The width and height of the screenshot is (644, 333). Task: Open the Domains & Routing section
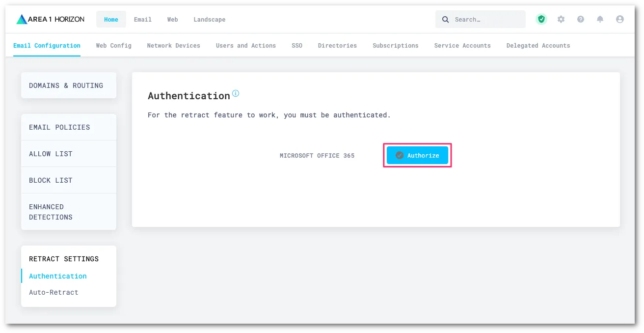(x=66, y=85)
